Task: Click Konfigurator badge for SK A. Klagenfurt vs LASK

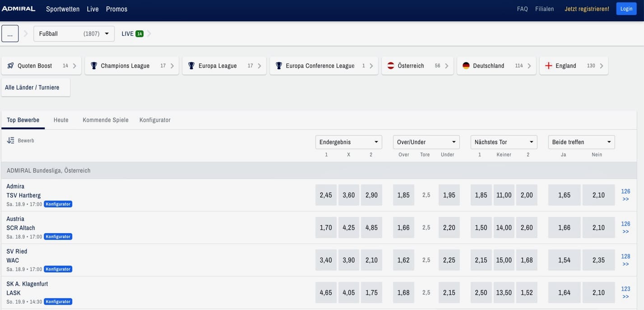Action: [x=58, y=301]
